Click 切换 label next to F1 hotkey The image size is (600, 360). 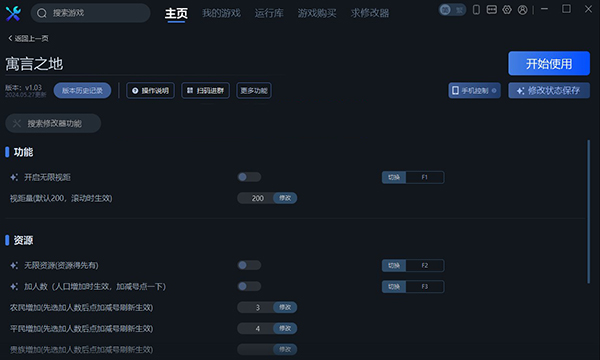394,177
